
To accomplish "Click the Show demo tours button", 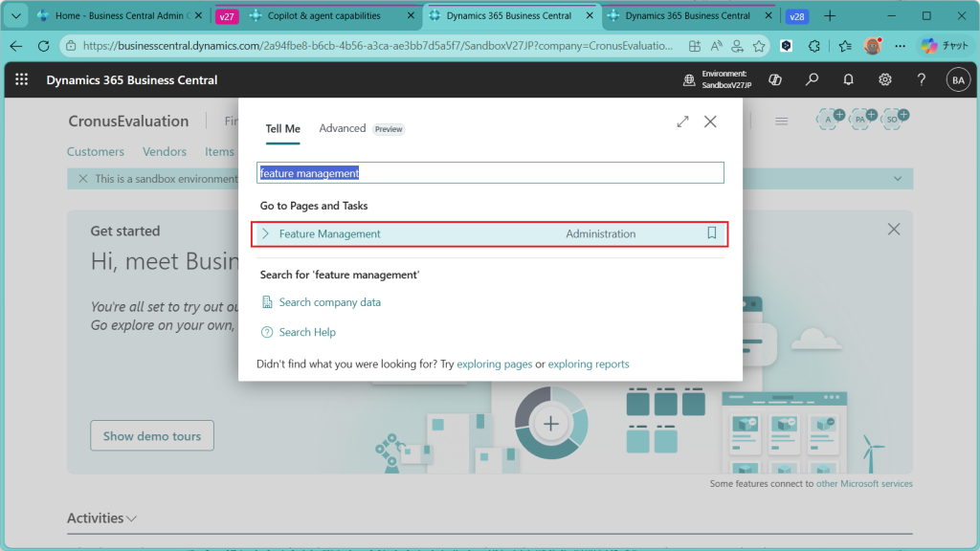I will coord(152,436).
